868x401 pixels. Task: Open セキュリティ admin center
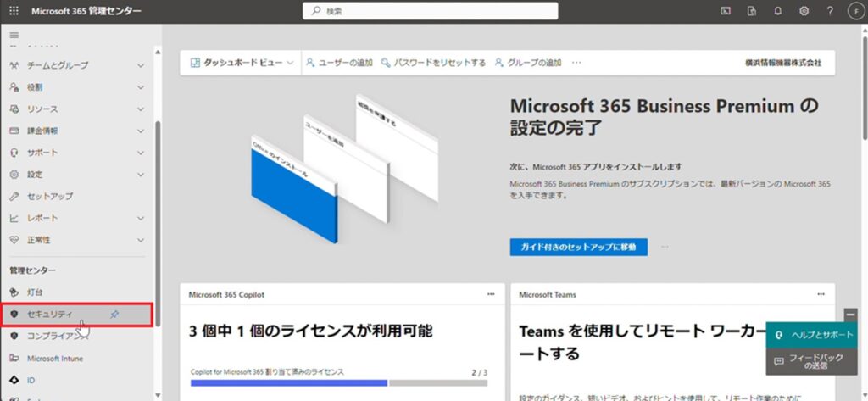click(76, 314)
